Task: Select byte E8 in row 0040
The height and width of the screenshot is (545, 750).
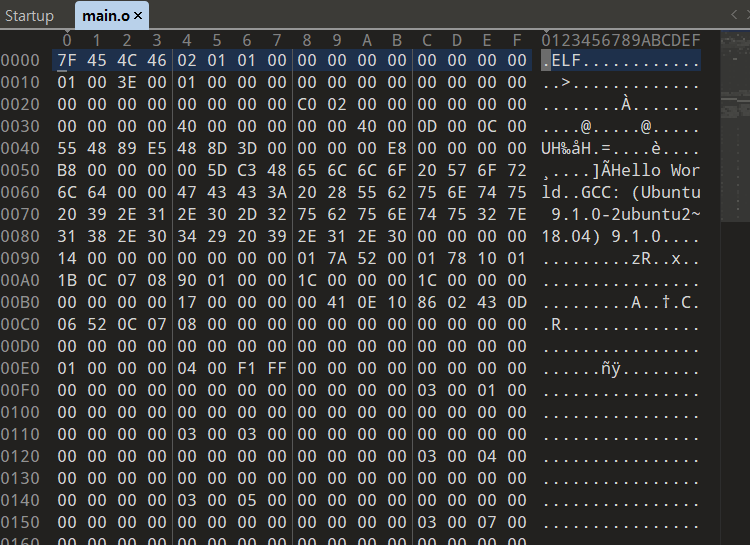Action: tap(397, 148)
